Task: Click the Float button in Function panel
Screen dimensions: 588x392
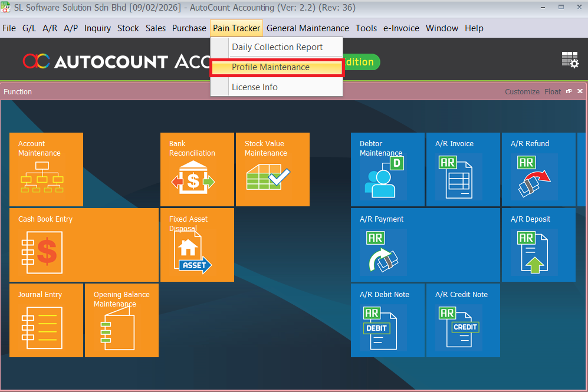Action: coord(553,92)
